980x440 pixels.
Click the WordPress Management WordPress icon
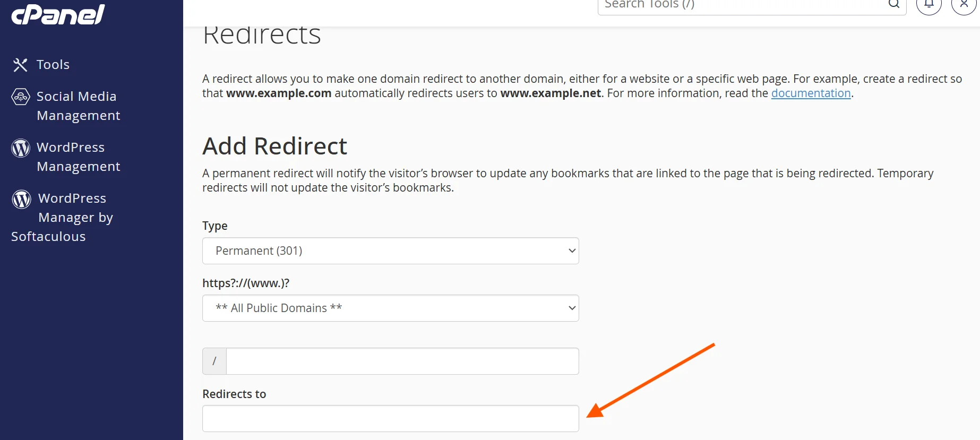(20, 148)
